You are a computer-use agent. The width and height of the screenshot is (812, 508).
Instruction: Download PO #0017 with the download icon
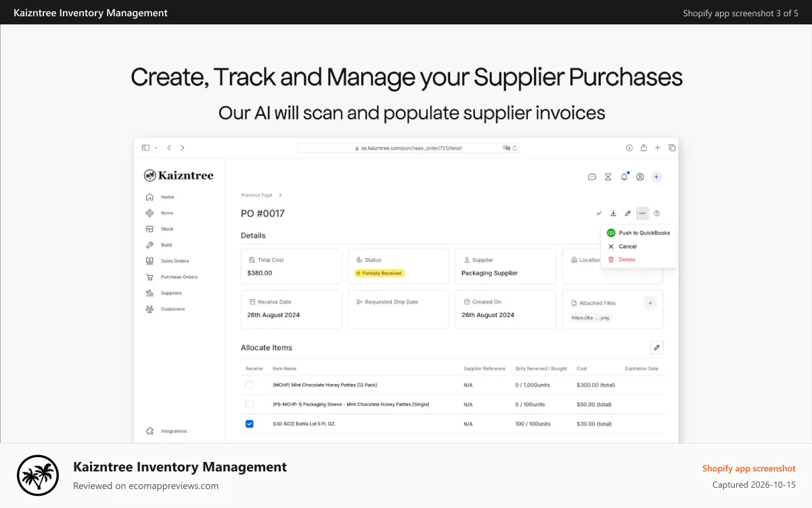coord(613,213)
